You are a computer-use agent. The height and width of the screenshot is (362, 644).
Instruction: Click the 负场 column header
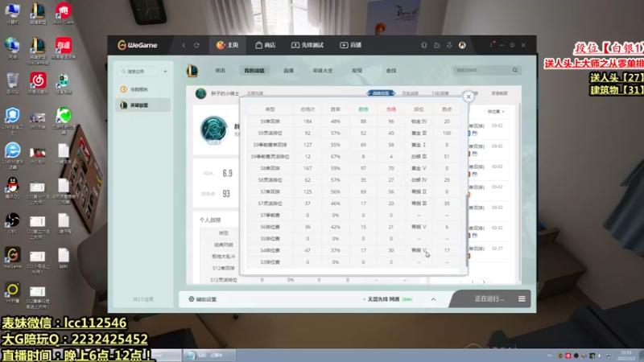391,109
